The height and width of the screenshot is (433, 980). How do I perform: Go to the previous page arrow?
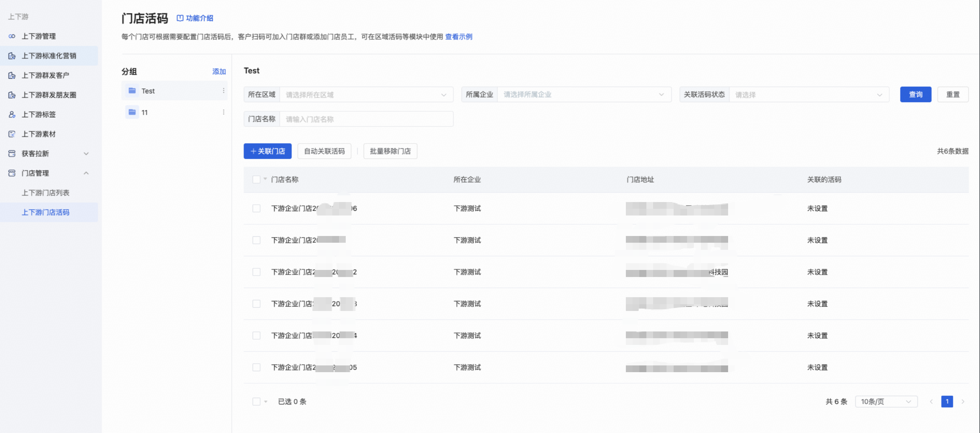pos(931,401)
